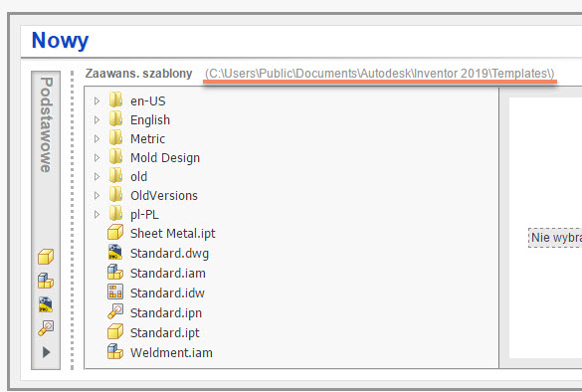This screenshot has width=582, height=392.
Task: Select the Mold Design folder label
Action: pos(165,158)
